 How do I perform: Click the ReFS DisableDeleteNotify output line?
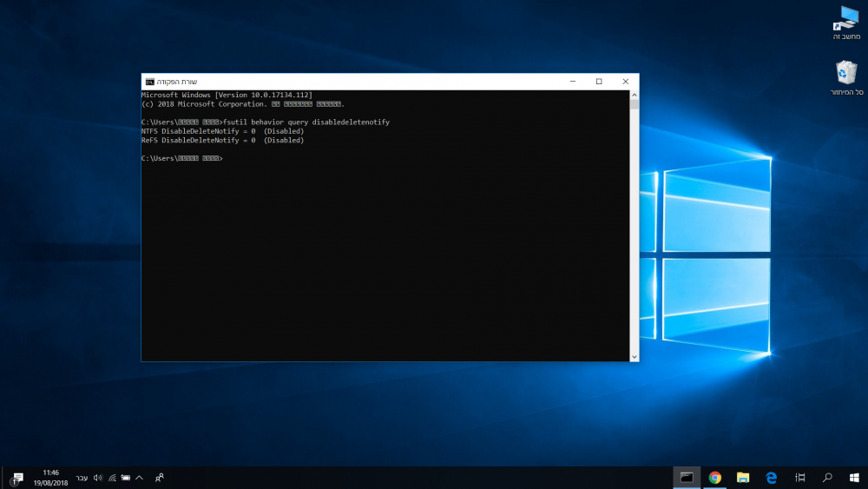(x=222, y=140)
